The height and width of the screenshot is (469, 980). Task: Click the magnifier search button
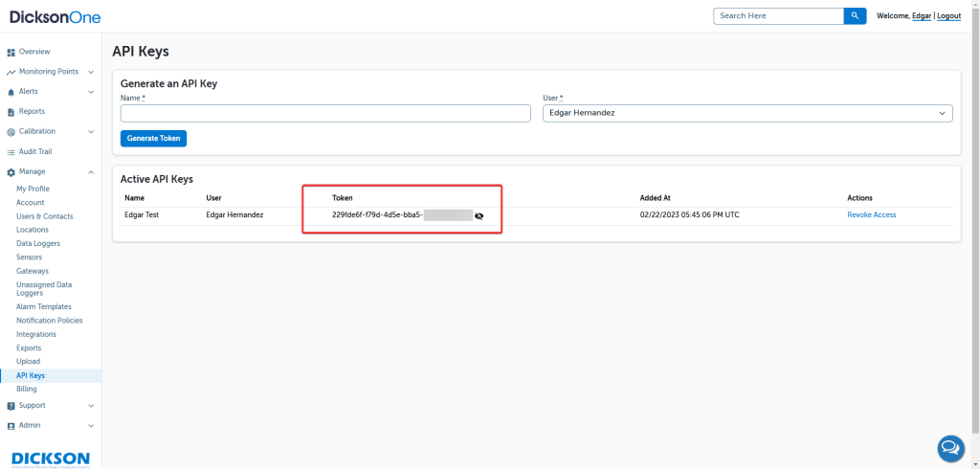point(855,16)
